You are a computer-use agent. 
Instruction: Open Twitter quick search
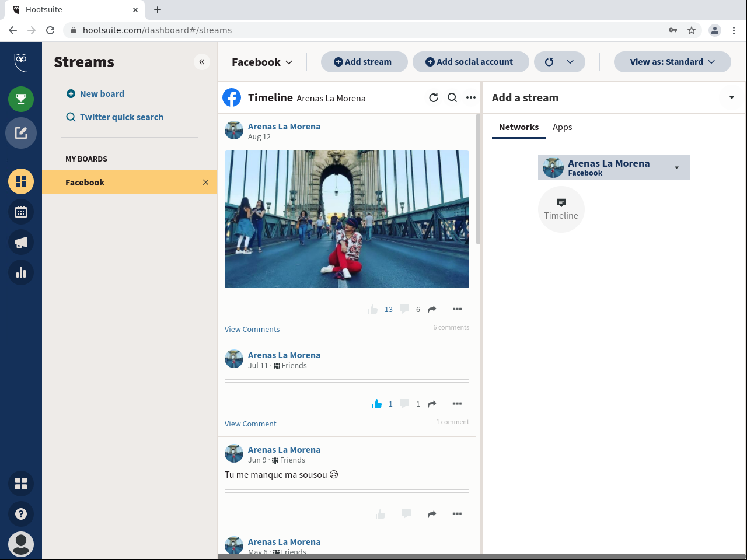(115, 117)
